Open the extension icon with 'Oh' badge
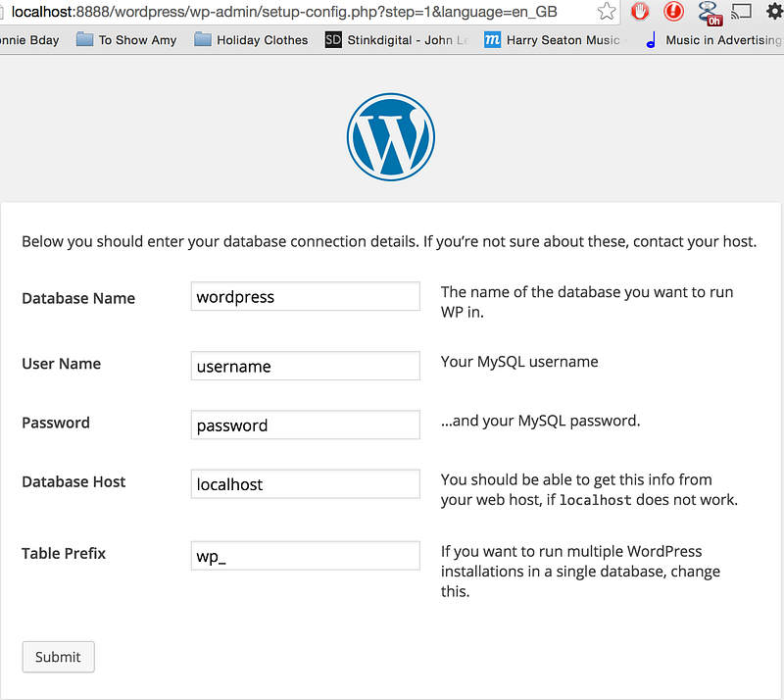The width and height of the screenshot is (784, 700). (710, 13)
